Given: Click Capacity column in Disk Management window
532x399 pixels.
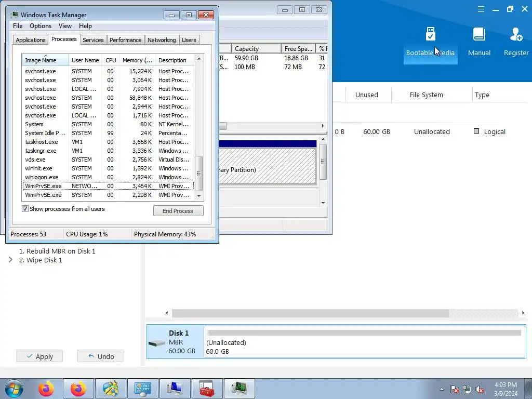Looking at the screenshot, I should [x=256, y=48].
